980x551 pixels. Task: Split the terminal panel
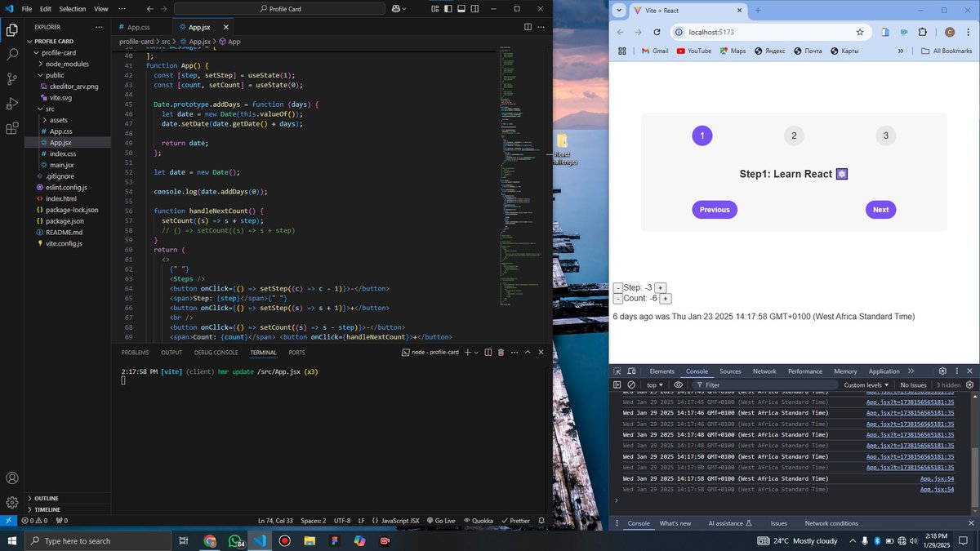pos(488,353)
